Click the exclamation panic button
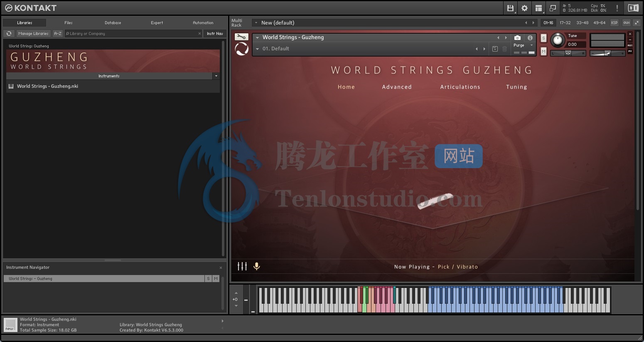Viewport: 644px width, 342px height. pos(617,8)
